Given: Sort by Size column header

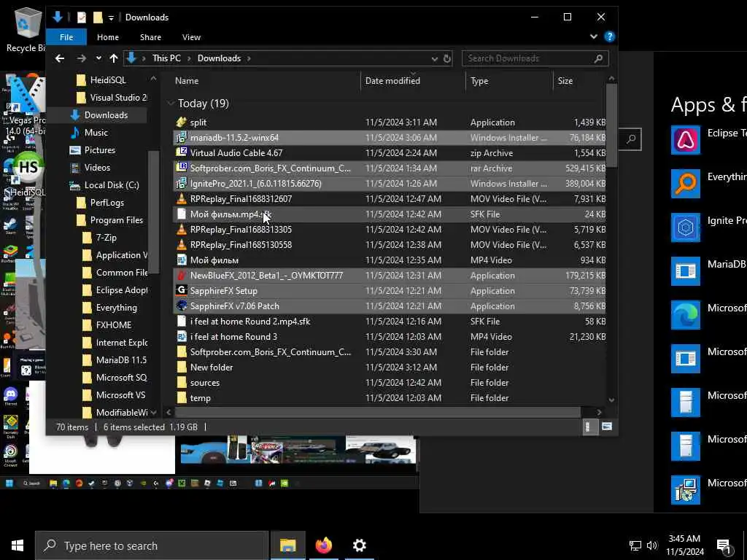Looking at the screenshot, I should tap(565, 81).
